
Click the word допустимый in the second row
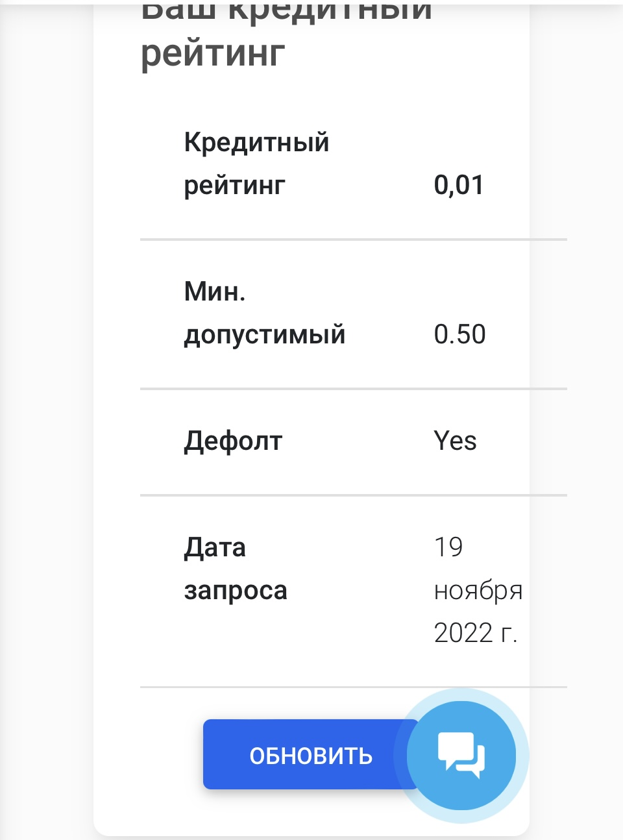(x=264, y=335)
